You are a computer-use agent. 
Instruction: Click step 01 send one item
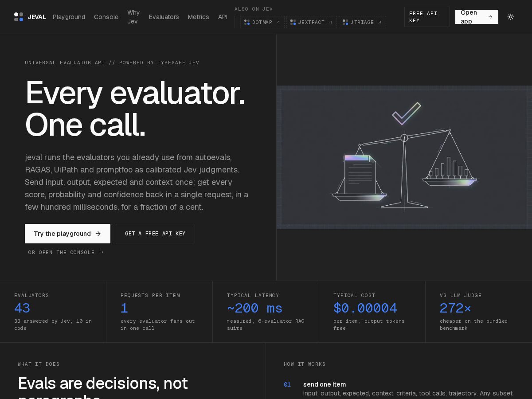[x=325, y=384]
